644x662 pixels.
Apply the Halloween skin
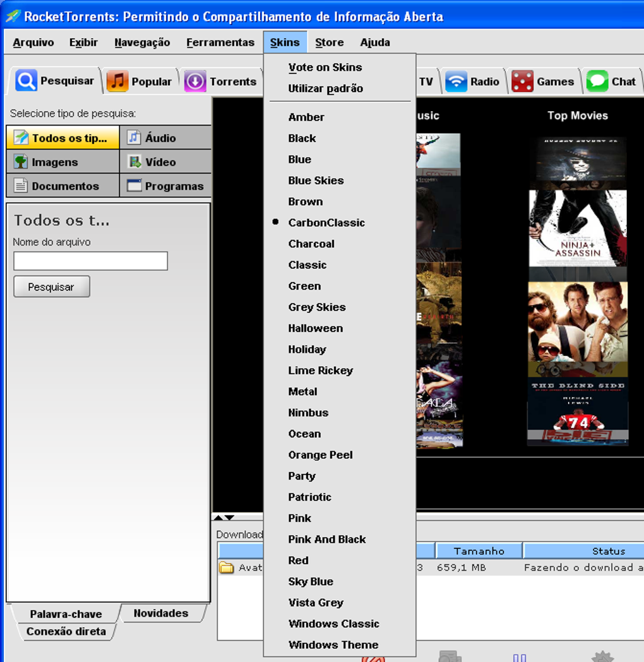(x=340, y=328)
